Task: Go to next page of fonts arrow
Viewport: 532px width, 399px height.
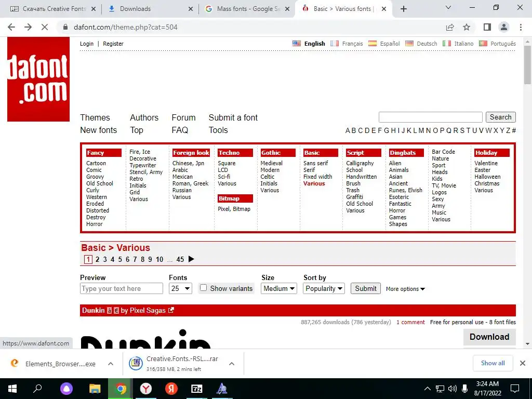Action: (191, 259)
